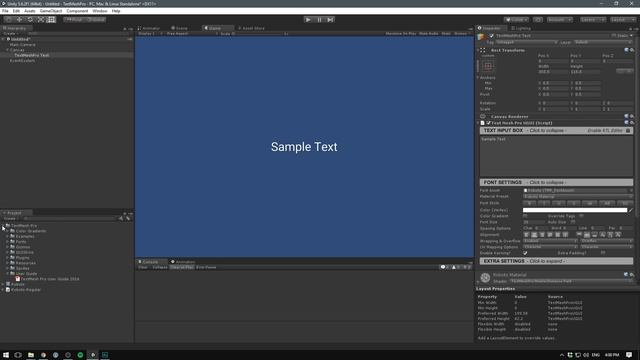Open the Tag dropdown in Inspector

coord(527,42)
